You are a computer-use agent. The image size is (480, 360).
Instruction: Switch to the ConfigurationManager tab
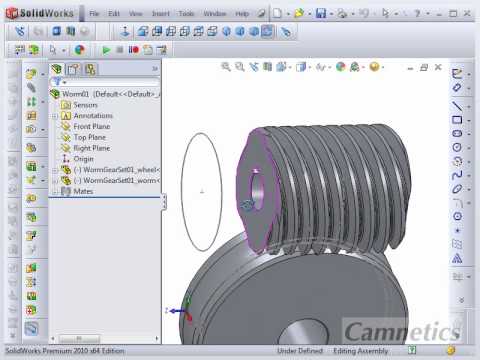coord(90,69)
